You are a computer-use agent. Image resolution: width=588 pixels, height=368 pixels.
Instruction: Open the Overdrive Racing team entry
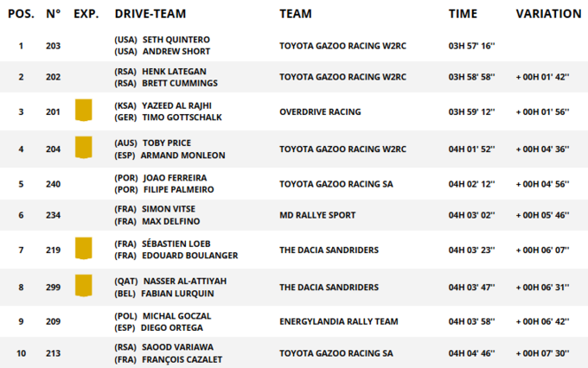click(320, 111)
